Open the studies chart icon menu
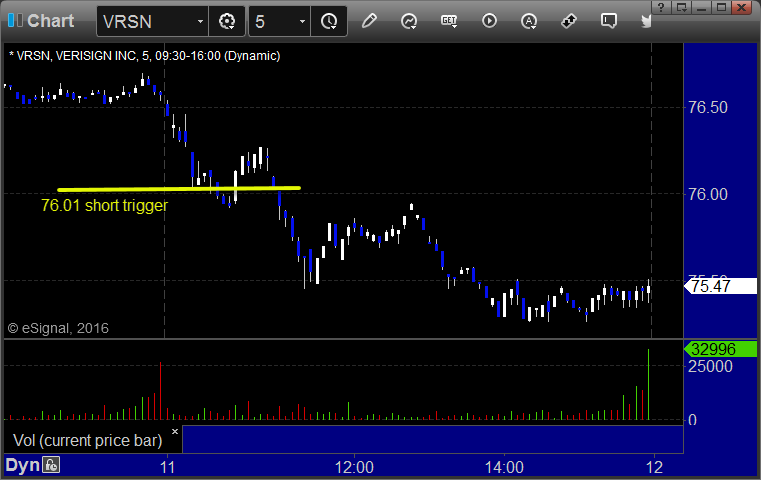 [x=409, y=21]
